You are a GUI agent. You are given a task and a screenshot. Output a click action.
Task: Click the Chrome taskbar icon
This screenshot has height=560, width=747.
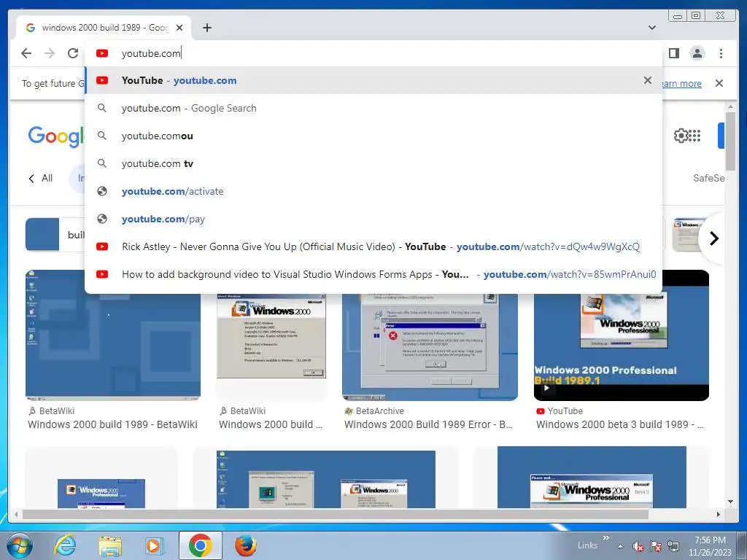pyautogui.click(x=200, y=545)
